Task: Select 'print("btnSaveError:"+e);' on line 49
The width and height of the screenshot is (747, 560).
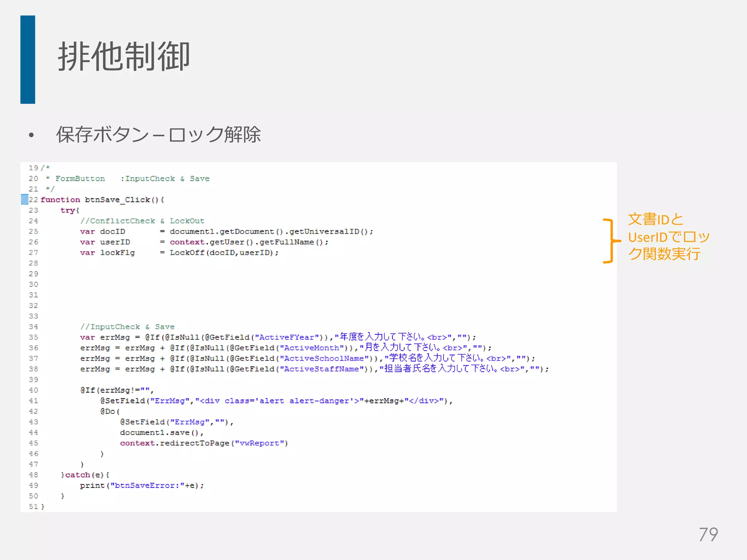Action: tap(142, 485)
